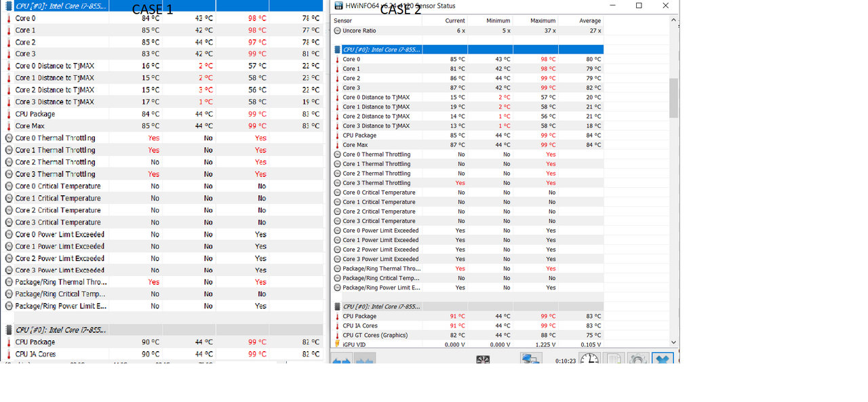Click the circle icon of Core 2 Critical Temperature, Case 1 panel
This screenshot has width=868, height=402.
coord(9,210)
